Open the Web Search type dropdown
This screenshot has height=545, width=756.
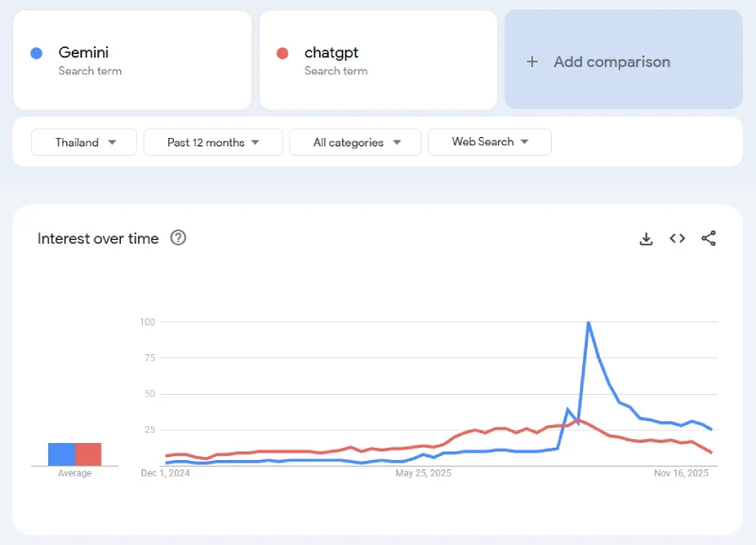[x=489, y=142]
